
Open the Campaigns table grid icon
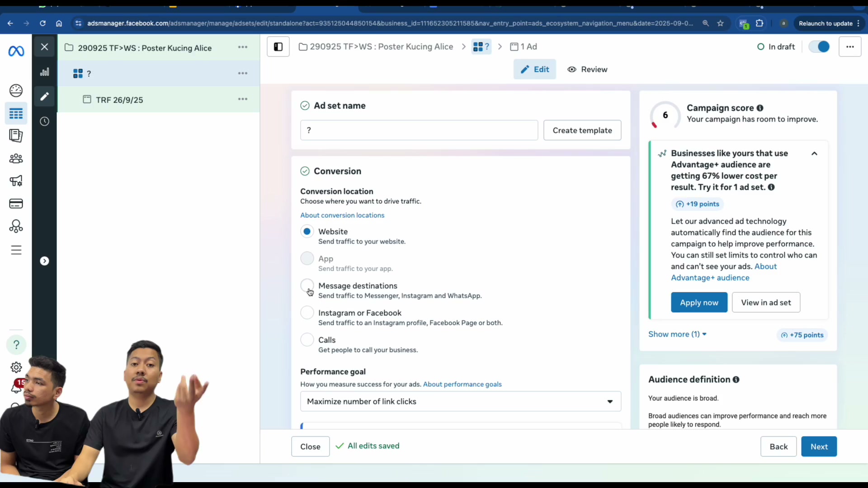[x=16, y=113]
